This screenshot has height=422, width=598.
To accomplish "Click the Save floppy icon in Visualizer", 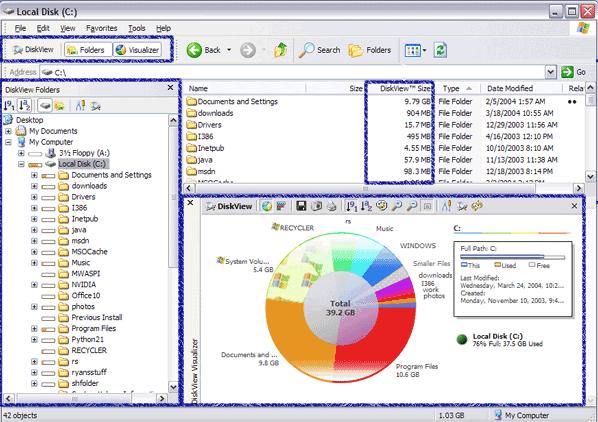I will pyautogui.click(x=301, y=206).
